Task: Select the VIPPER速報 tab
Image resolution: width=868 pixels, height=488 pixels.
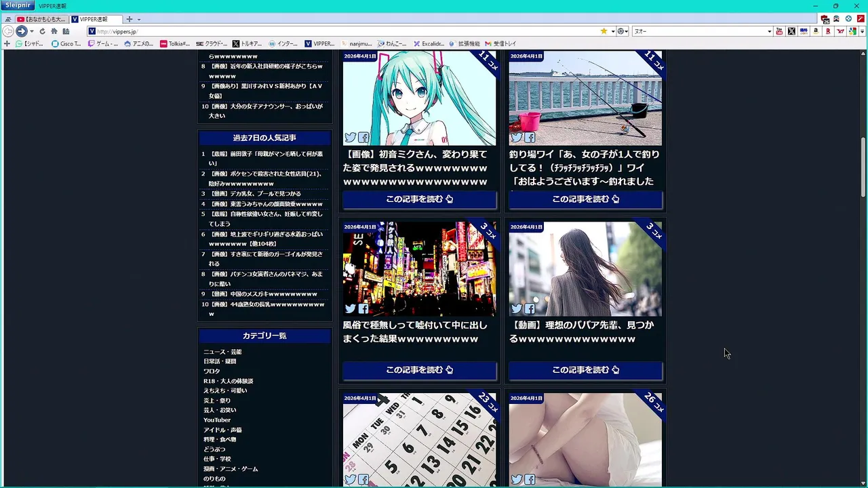Action: coord(96,19)
